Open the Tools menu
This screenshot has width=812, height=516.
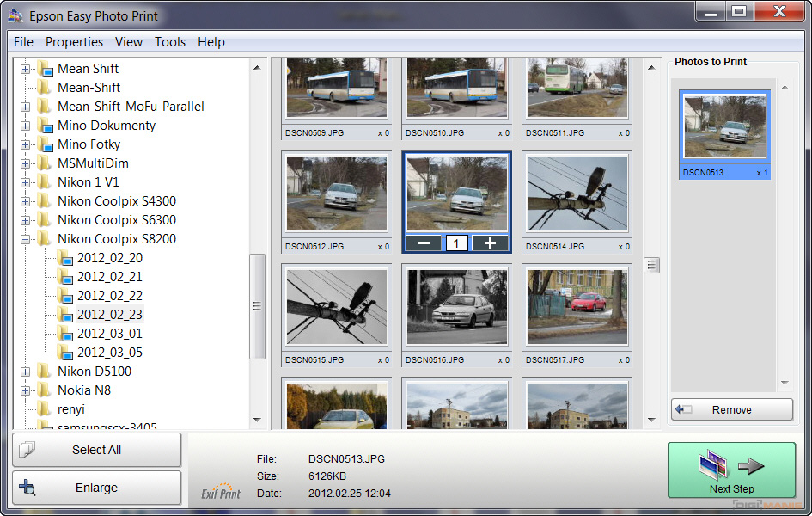pyautogui.click(x=170, y=42)
